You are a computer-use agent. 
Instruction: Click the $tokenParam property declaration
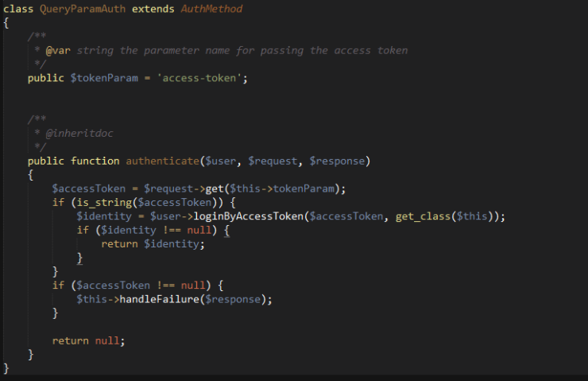(x=104, y=78)
